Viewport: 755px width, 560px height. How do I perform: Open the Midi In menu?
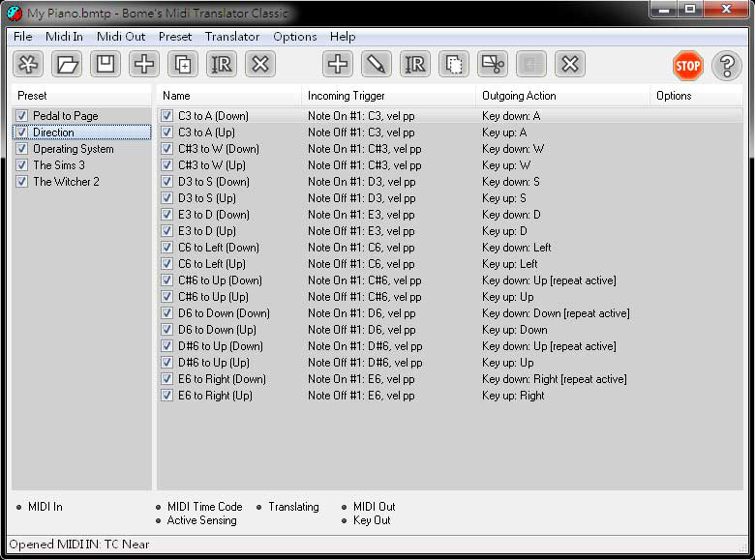tap(64, 37)
